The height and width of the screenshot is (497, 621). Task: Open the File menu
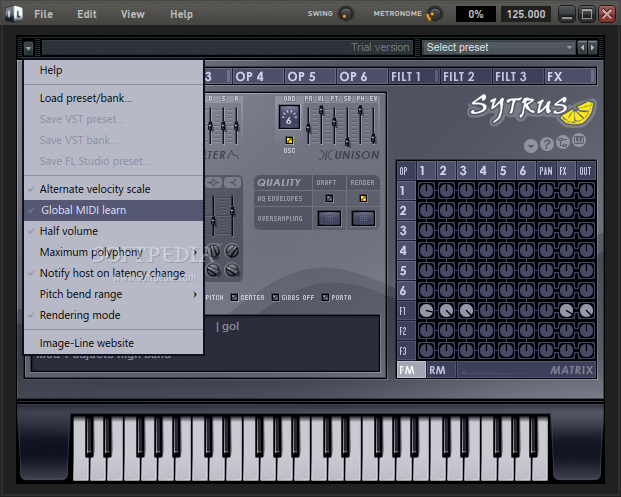[x=43, y=14]
